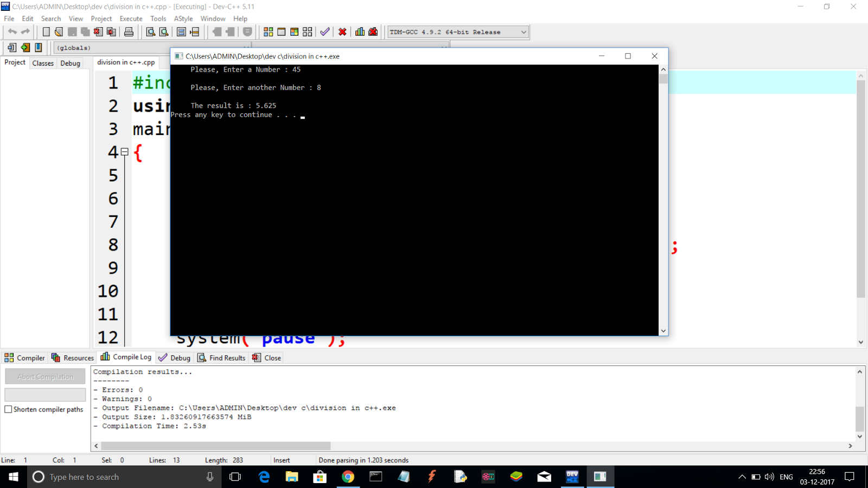The height and width of the screenshot is (488, 868).
Task: Click the Save toolbar icon
Action: click(72, 32)
